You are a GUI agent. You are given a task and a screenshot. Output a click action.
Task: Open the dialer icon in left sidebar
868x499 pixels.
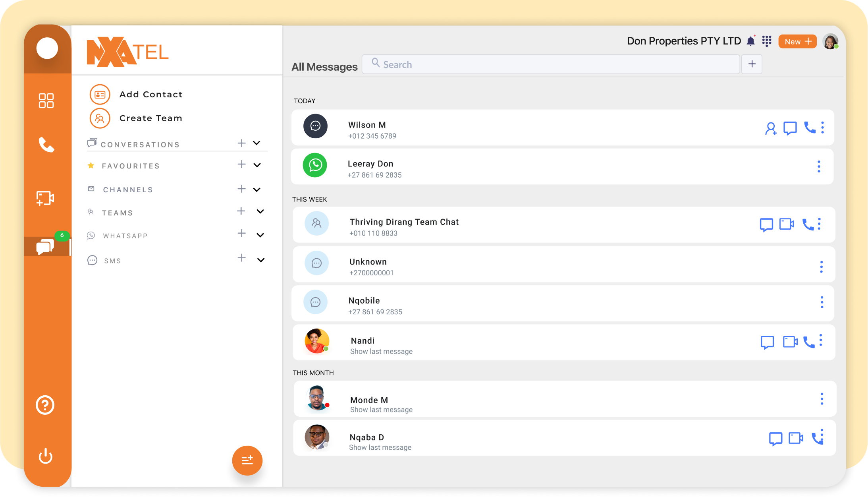pos(46,145)
